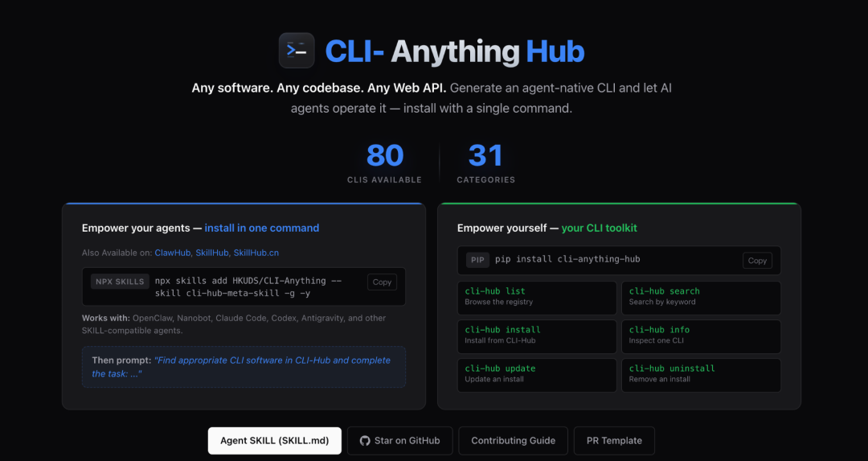Select the cli-hub uninstall command card
868x461 pixels.
702,375
